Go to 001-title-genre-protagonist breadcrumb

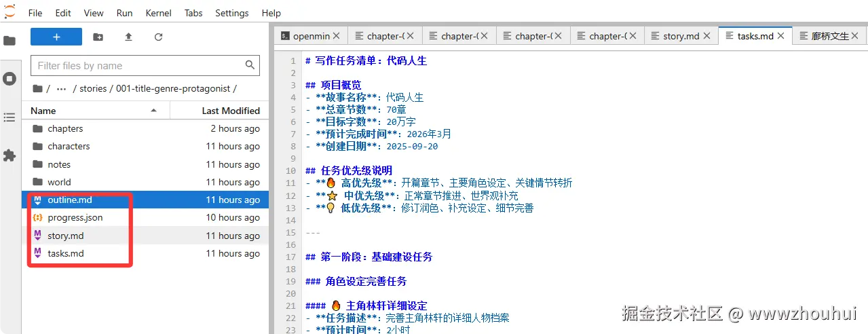tap(172, 88)
